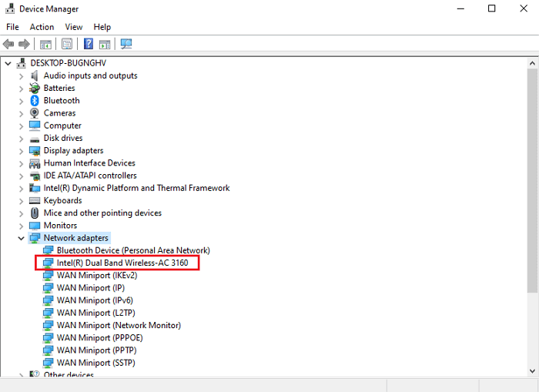The image size is (539, 392).
Task: Click the vertical scrollbar down arrow
Action: point(532,371)
